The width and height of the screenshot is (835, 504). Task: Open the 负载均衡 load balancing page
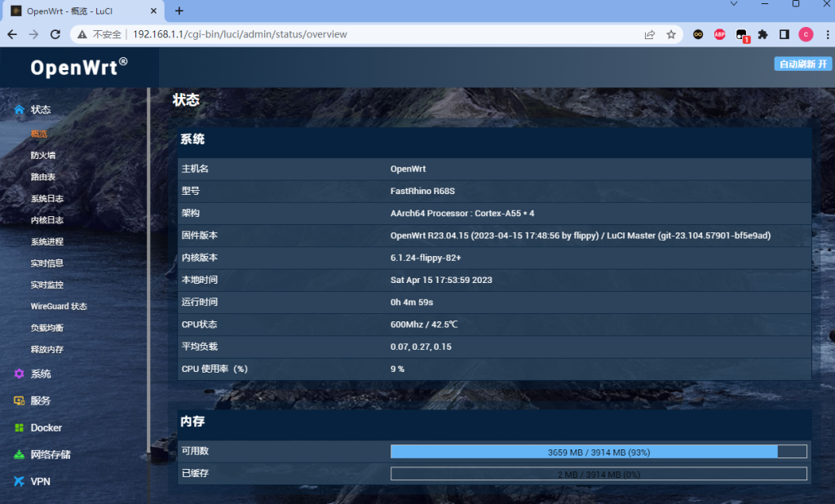pyautogui.click(x=47, y=328)
